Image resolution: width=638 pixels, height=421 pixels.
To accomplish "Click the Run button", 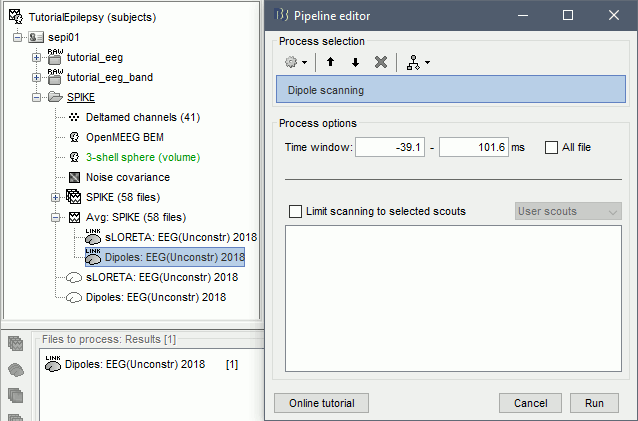I will 594,402.
